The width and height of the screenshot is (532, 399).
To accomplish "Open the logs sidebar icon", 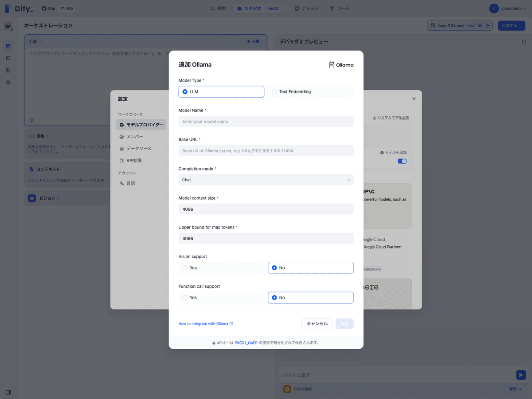I will click(8, 70).
